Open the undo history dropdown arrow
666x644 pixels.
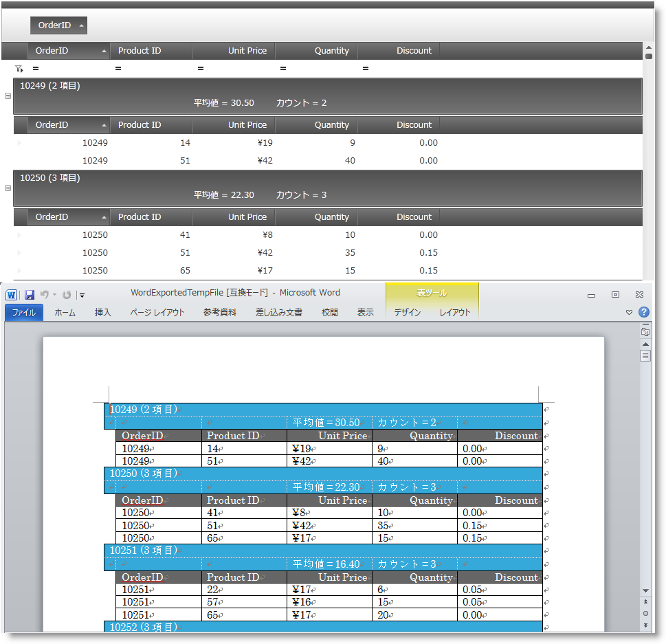(x=54, y=294)
